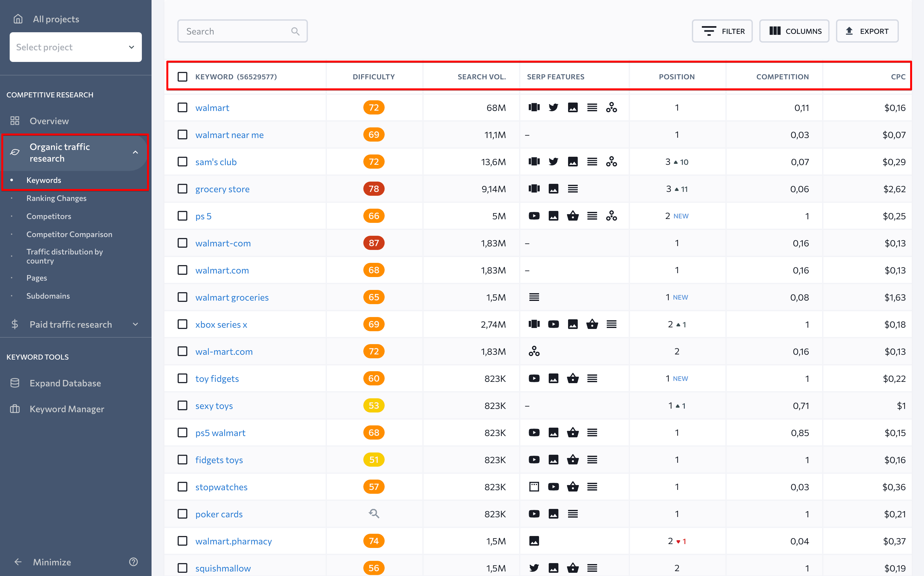This screenshot has width=924, height=576.
Task: Open the grocery store keyword link
Action: (x=222, y=189)
